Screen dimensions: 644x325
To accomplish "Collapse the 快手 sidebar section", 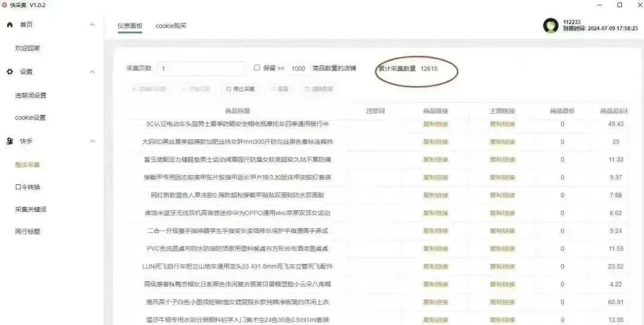I will coord(92,141).
